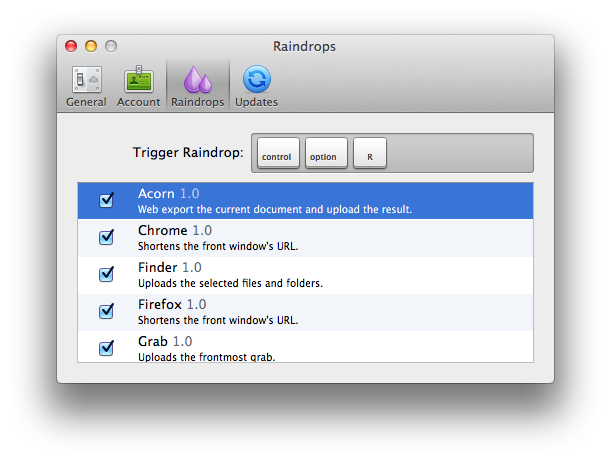Open the blue Updates sync icon
The image size is (611, 462).
256,79
